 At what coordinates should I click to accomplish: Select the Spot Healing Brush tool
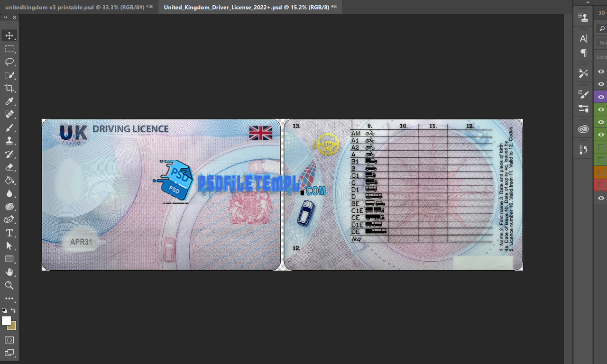pos(9,115)
